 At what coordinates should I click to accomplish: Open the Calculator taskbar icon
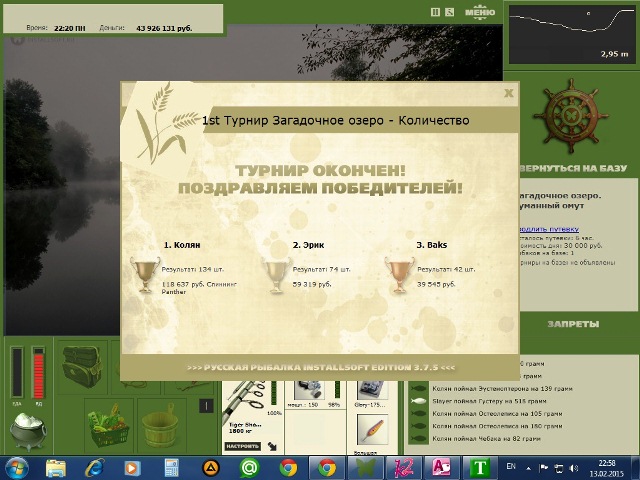[171, 468]
